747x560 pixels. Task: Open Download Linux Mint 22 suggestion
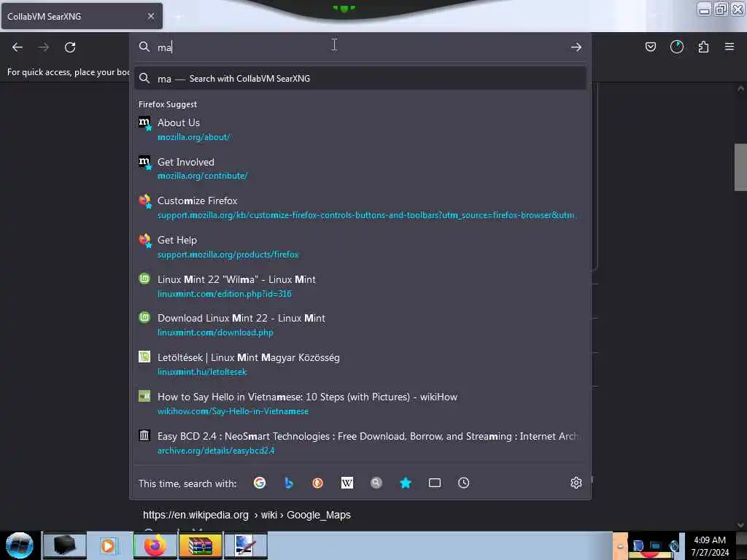360,325
